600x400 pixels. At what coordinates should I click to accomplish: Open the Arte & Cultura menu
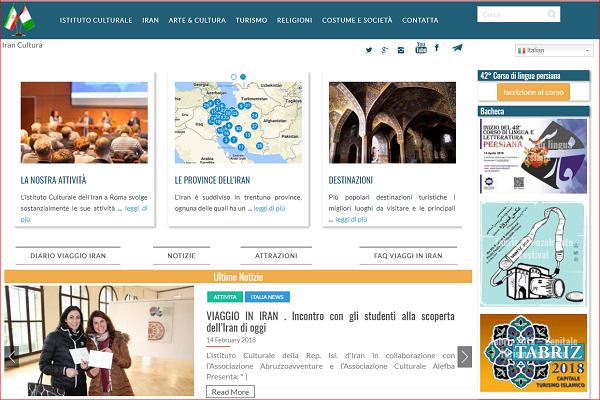(x=196, y=20)
